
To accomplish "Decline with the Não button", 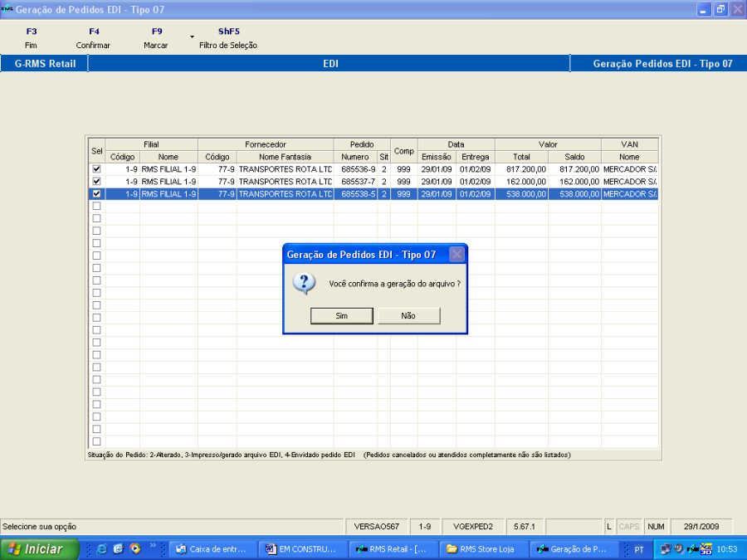I will coord(408,316).
